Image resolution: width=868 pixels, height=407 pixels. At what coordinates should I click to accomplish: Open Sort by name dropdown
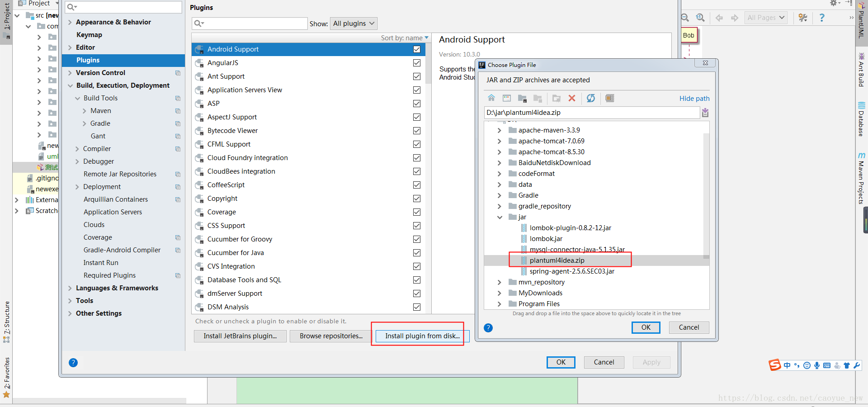pyautogui.click(x=405, y=38)
